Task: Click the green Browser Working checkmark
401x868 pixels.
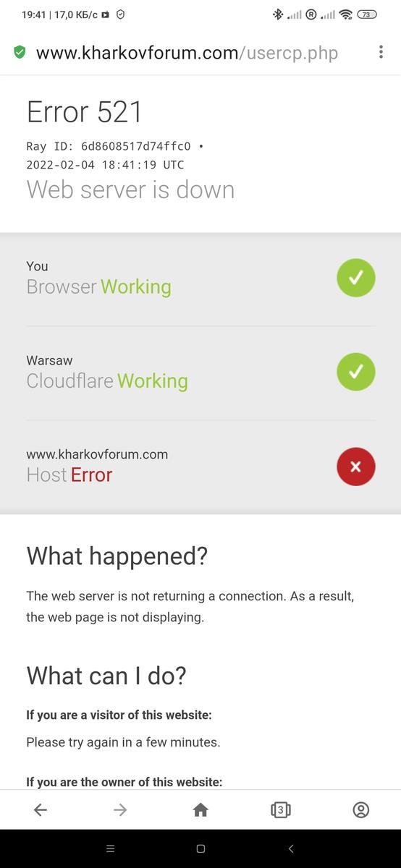Action: (x=356, y=278)
